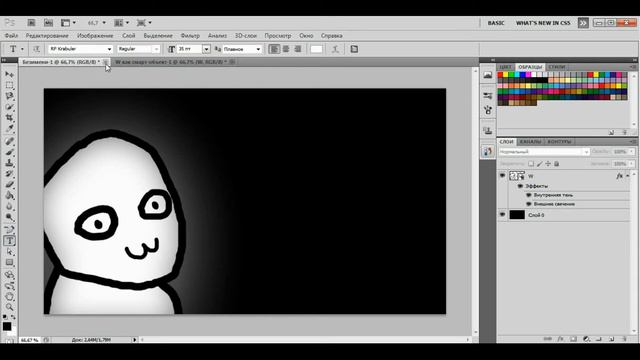
Task: Launch Bridge from the application bar
Action: [31, 23]
